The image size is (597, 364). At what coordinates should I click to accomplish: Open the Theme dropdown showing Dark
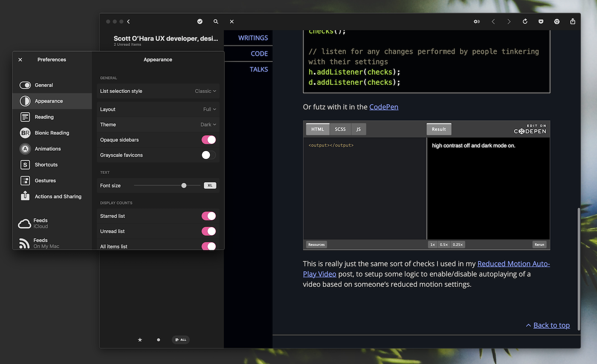208,125
